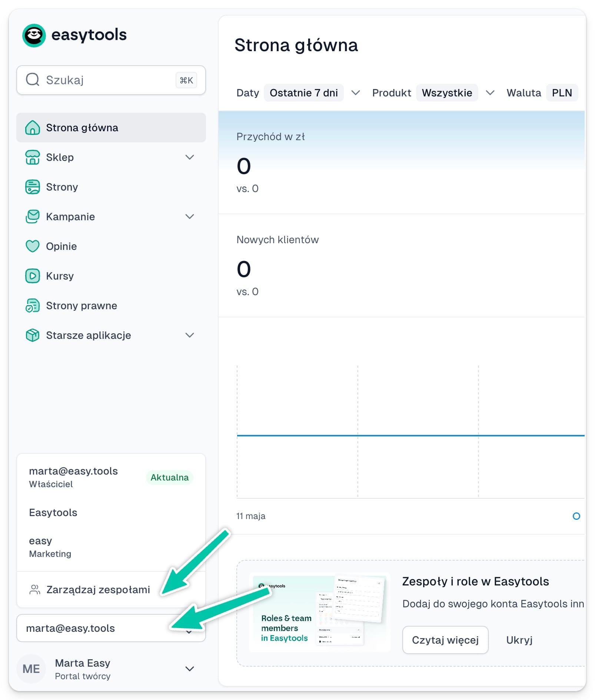Viewport: 595px width, 700px height.
Task: Open the Produkt filter dropdown arrow
Action: click(490, 93)
